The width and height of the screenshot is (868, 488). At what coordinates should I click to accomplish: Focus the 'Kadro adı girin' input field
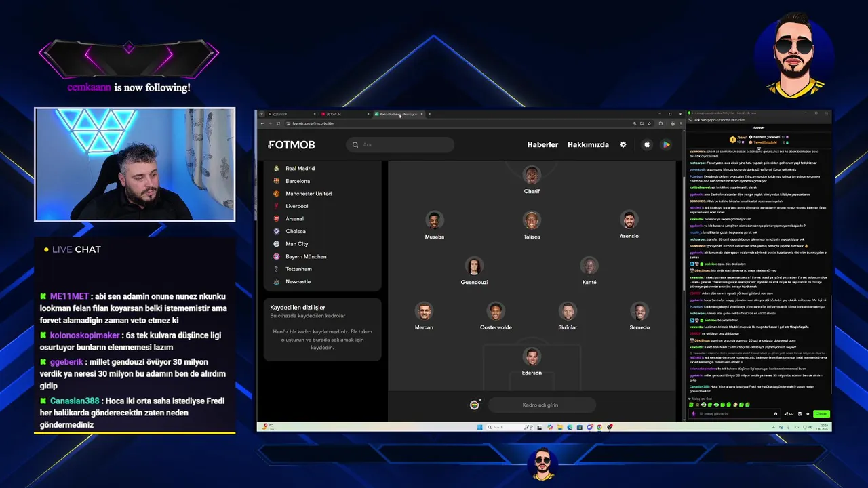coord(540,405)
